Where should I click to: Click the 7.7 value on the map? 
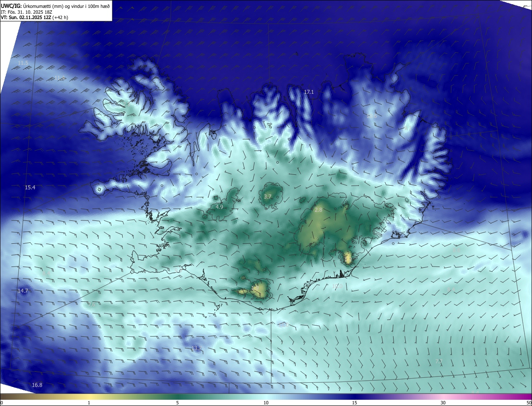click(x=439, y=362)
